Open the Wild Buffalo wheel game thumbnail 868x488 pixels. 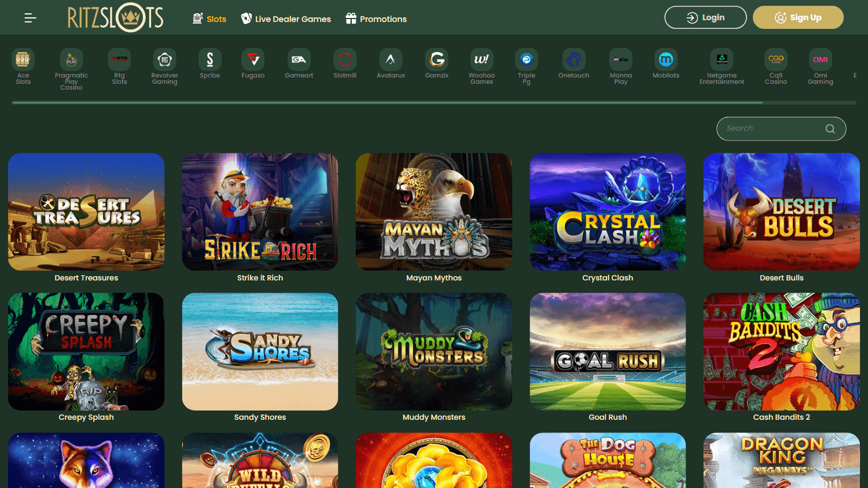(260, 460)
